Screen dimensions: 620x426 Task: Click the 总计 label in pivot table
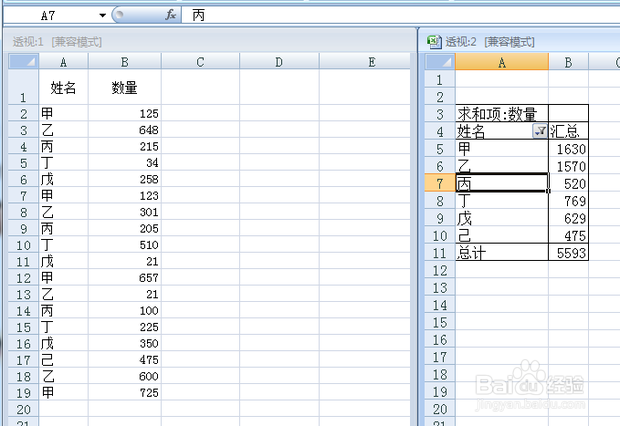502,253
